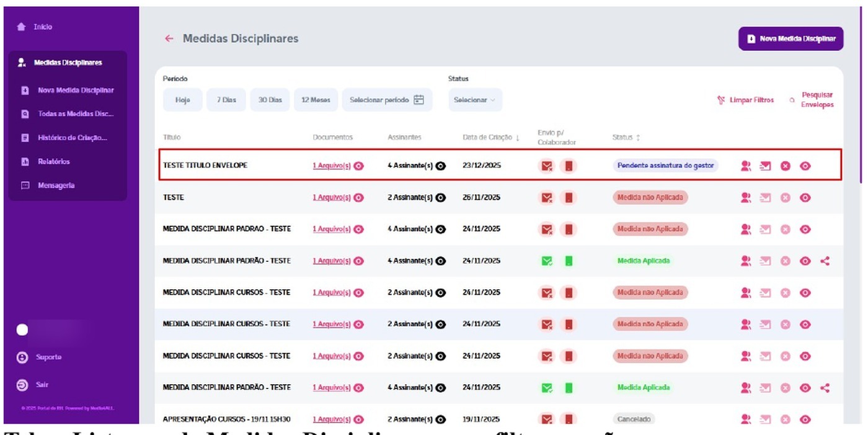This screenshot has height=435, width=868.
Task: Open 1 Arquivo(s) link in 26/11/2025 row
Action: [332, 197]
